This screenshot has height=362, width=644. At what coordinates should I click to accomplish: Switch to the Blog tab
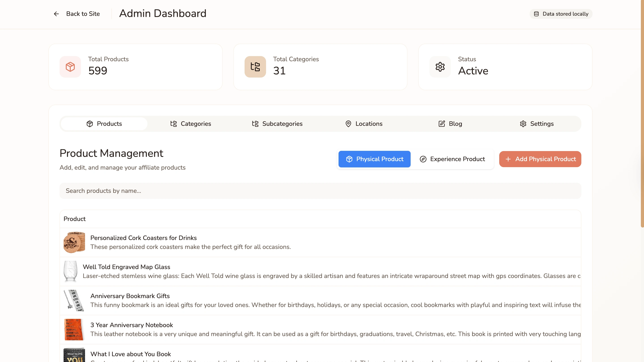450,124
